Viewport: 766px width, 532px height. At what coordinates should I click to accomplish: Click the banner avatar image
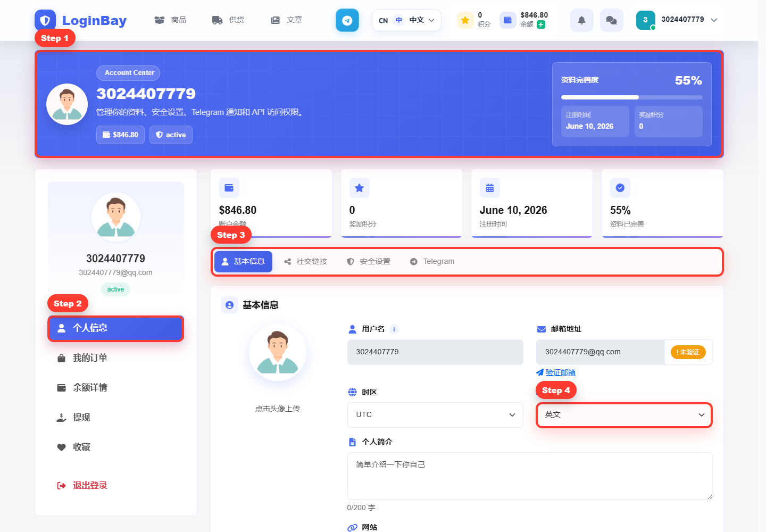tap(67, 104)
